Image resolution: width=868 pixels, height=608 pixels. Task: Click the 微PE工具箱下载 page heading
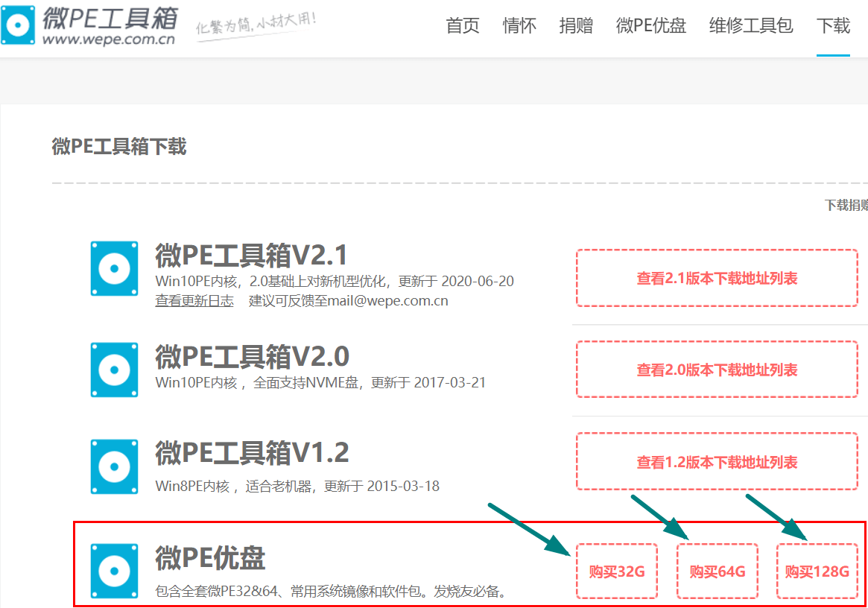click(119, 146)
